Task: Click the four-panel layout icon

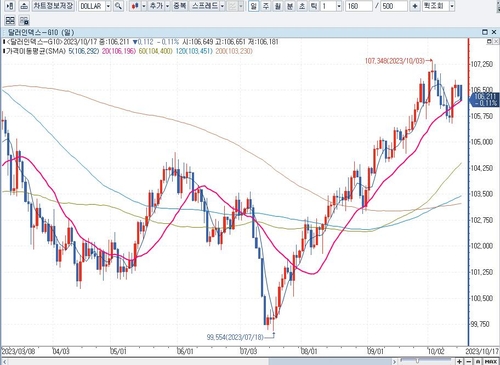Action: click(10, 21)
